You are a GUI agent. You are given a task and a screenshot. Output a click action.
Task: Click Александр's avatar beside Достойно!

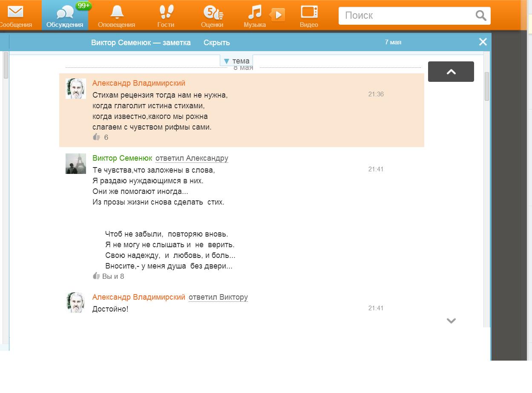coord(76,303)
